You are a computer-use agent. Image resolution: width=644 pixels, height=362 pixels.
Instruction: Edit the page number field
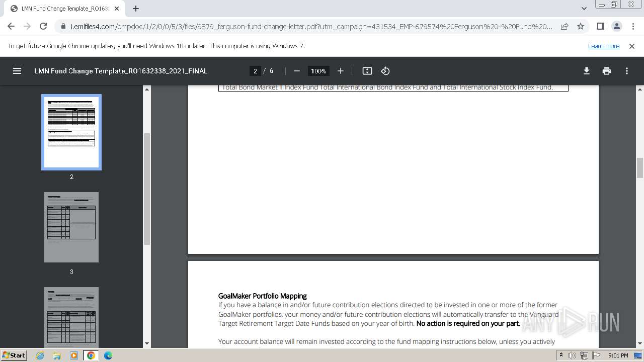255,71
